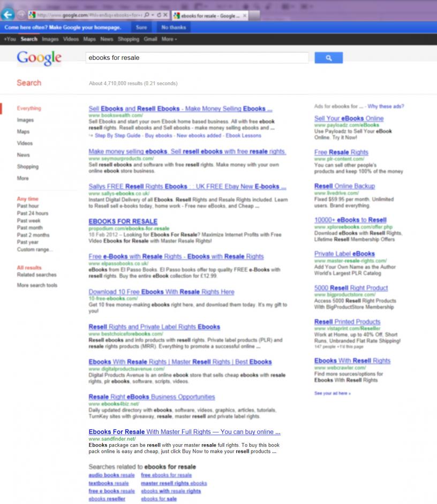This screenshot has width=437, height=504.
Task: Click the browser forward arrow button
Action: coord(21,15)
